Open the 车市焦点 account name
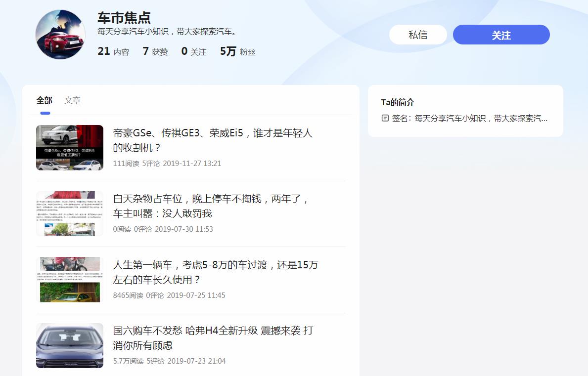 pos(124,18)
